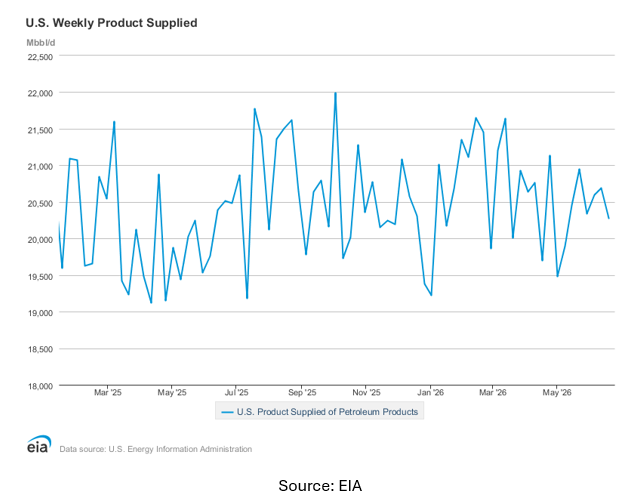Click the Sep '25 x-axis label

tap(302, 393)
